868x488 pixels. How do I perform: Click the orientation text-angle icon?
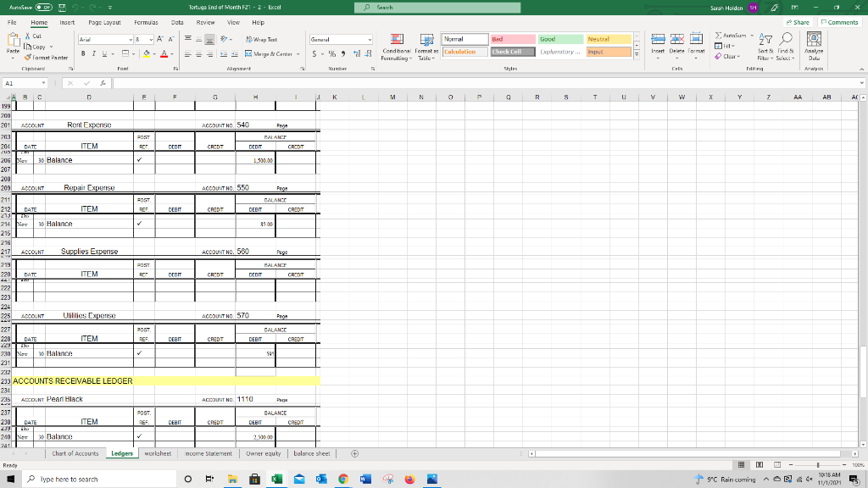click(x=224, y=39)
